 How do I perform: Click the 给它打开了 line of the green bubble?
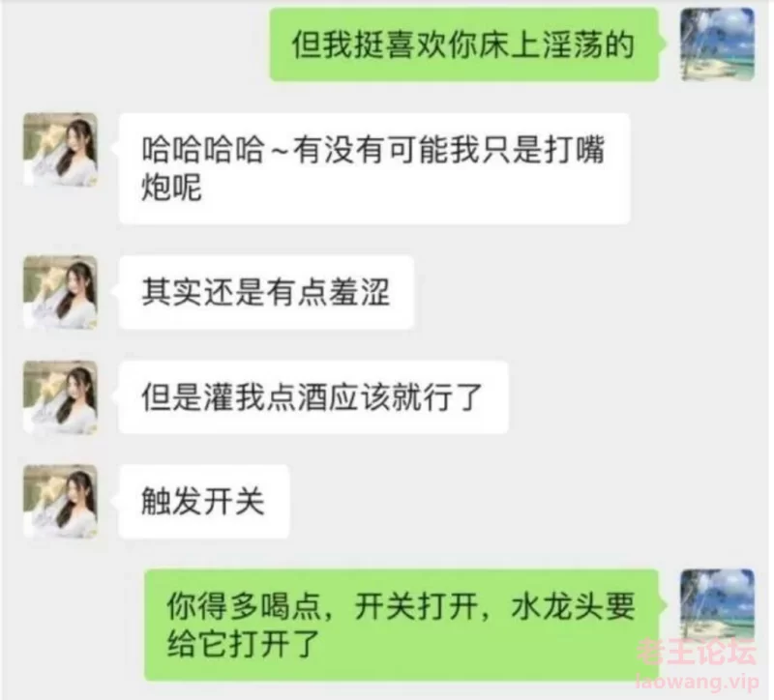[x=244, y=644]
